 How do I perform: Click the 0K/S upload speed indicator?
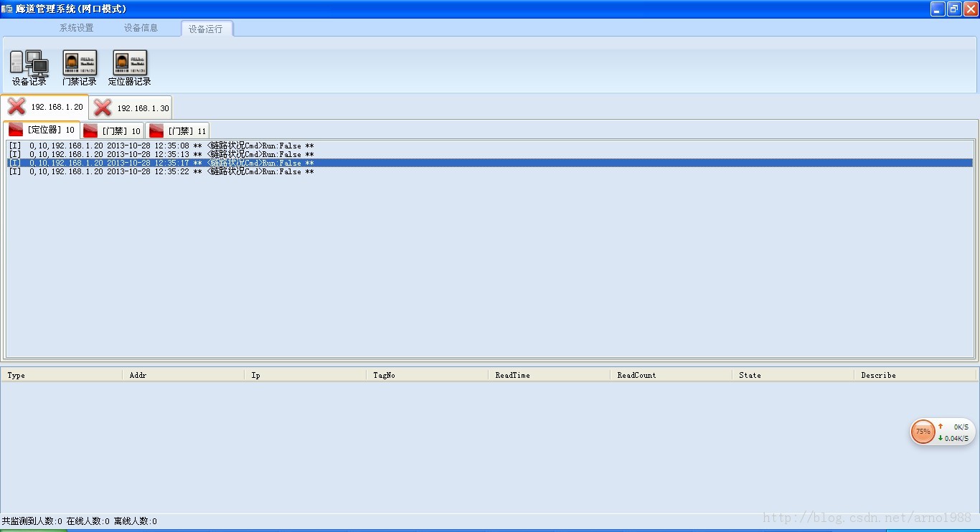tap(954, 427)
